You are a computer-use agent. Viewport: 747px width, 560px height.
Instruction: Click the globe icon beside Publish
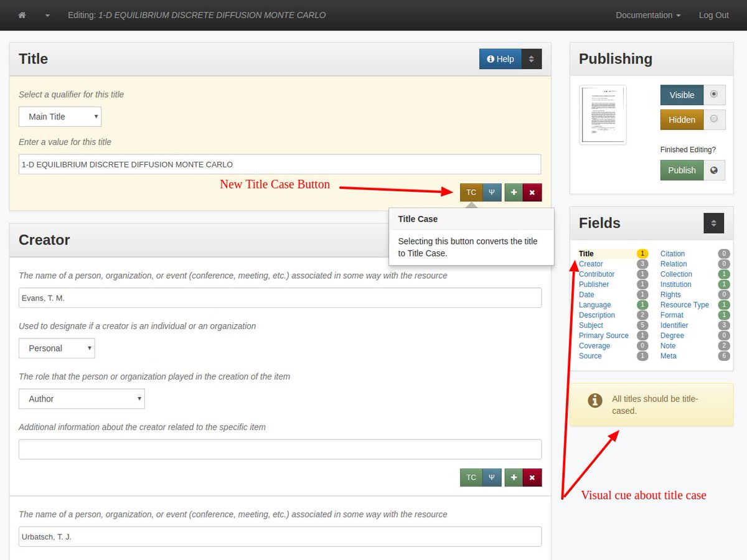714,170
